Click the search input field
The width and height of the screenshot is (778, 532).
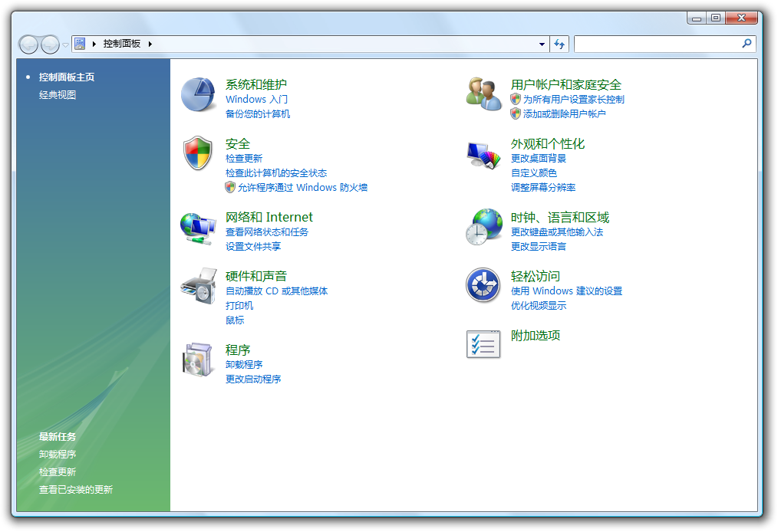(x=658, y=44)
